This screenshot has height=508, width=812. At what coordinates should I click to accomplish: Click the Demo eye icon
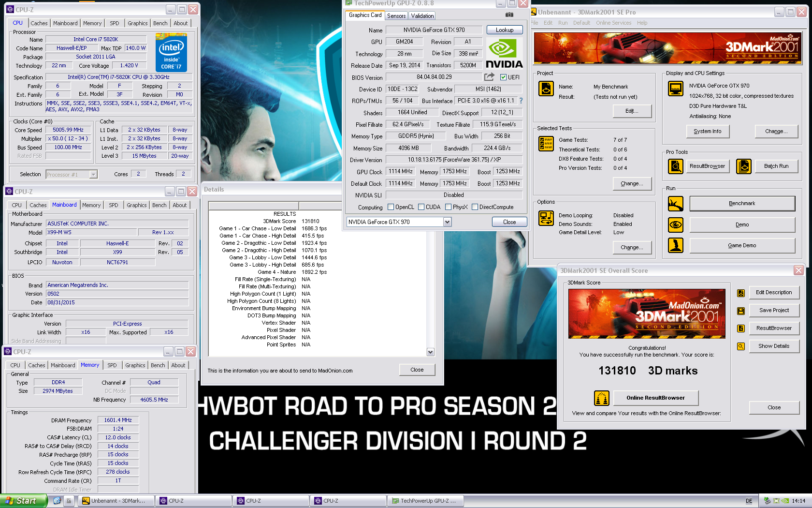pos(675,225)
